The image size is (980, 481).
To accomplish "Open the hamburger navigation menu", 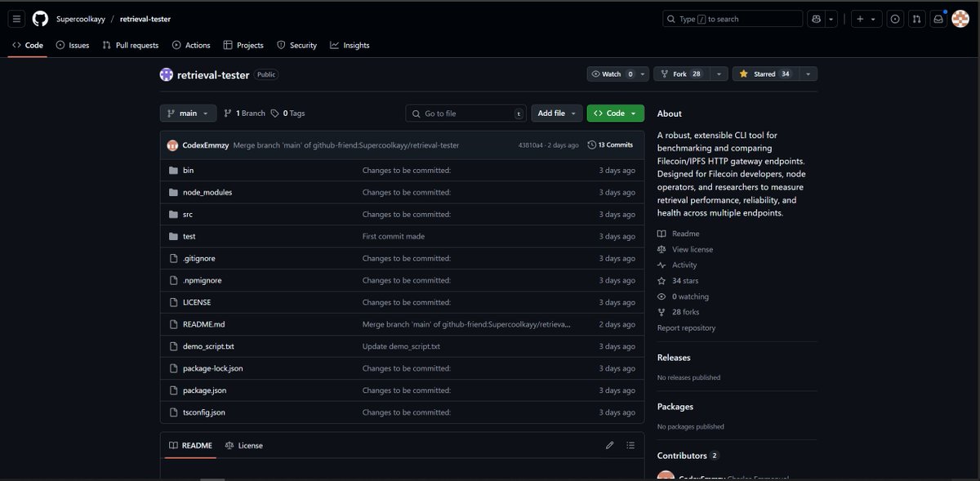I will tap(17, 19).
